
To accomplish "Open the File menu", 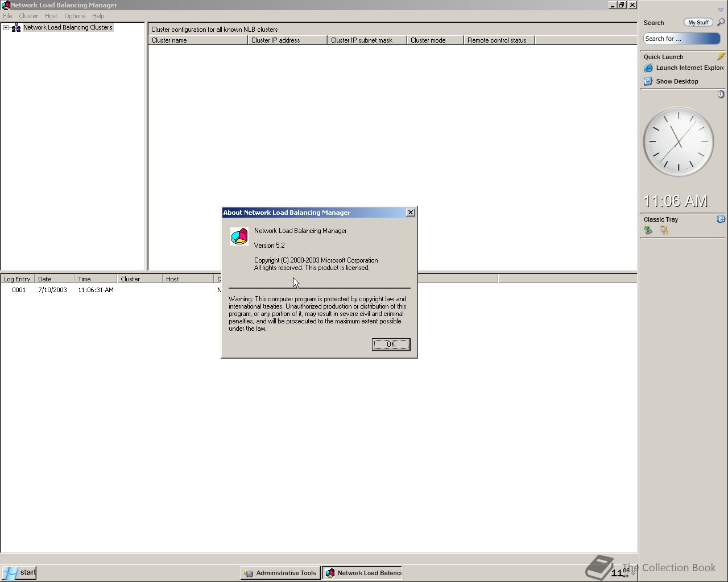I will click(7, 16).
